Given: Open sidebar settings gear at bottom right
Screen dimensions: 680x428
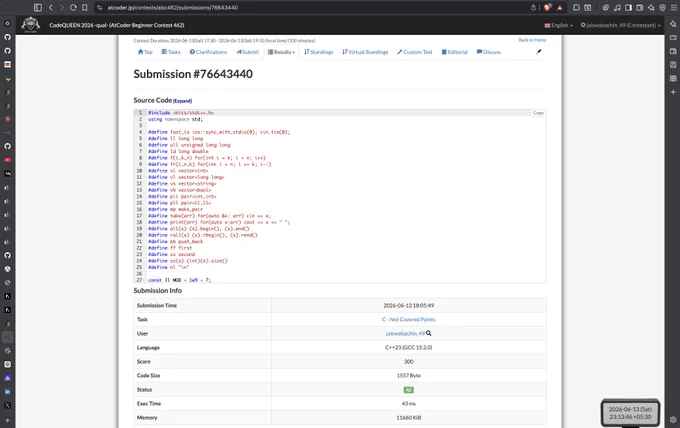Looking at the screenshot, I should pyautogui.click(x=673, y=419).
